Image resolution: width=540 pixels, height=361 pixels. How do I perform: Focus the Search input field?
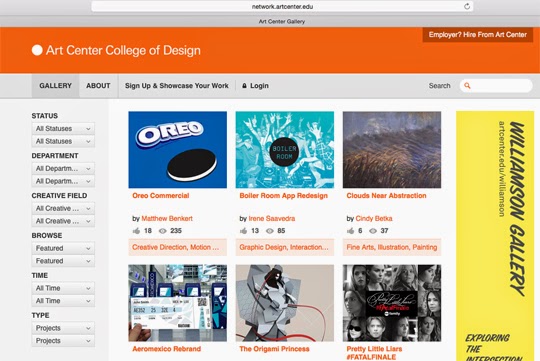[496, 85]
